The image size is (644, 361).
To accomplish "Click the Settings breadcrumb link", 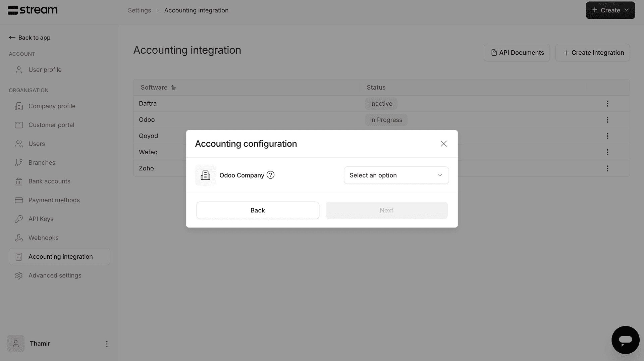I will pos(139,10).
